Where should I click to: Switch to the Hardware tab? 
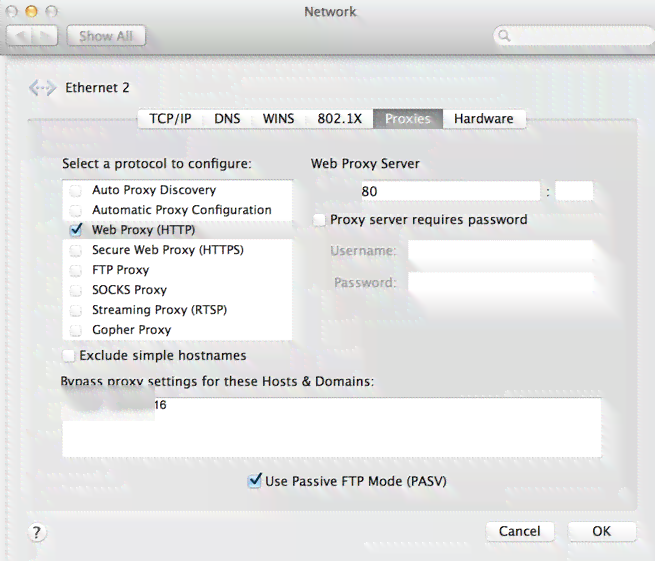(484, 119)
